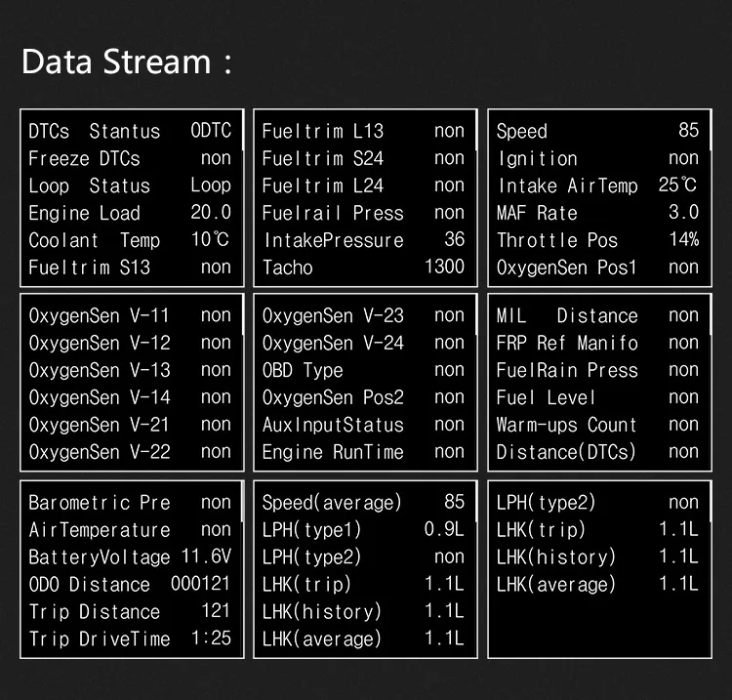Viewport: 732px width, 700px height.
Task: Select the Engine Load 20.0 row
Action: coord(130,213)
